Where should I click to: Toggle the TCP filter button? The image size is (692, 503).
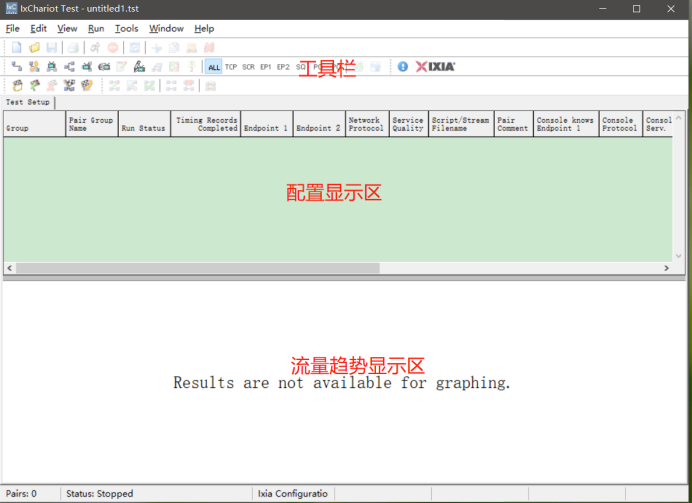click(x=231, y=67)
